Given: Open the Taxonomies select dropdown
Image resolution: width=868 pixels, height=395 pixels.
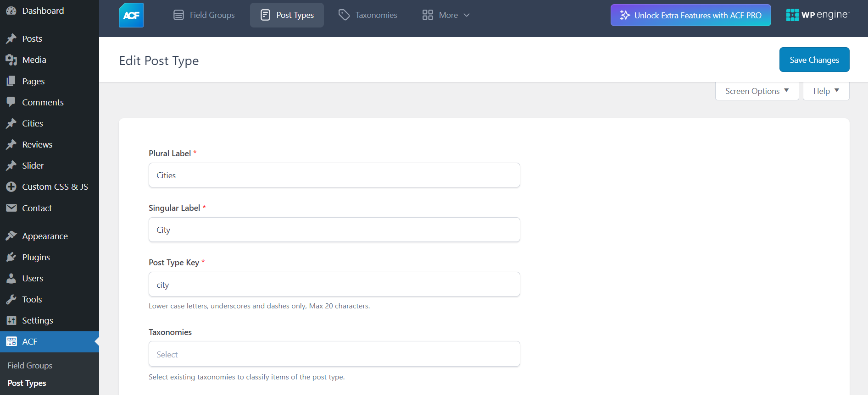Looking at the screenshot, I should click(x=334, y=354).
